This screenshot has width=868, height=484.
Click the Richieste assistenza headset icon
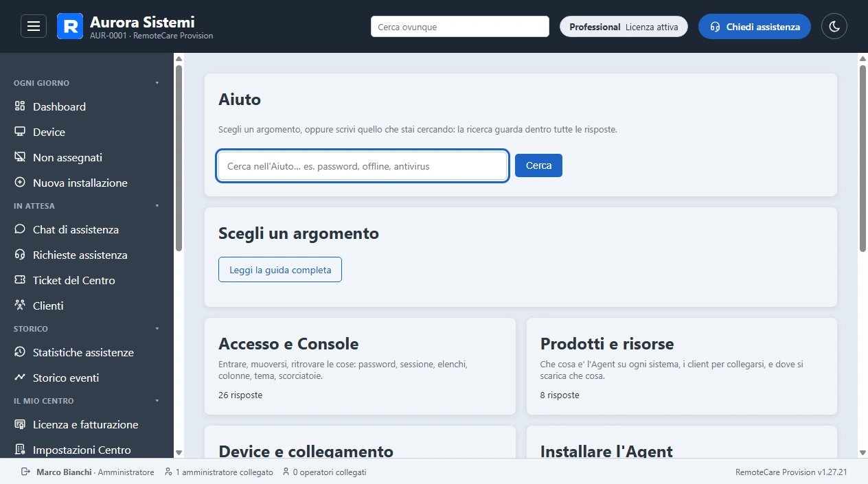20,255
